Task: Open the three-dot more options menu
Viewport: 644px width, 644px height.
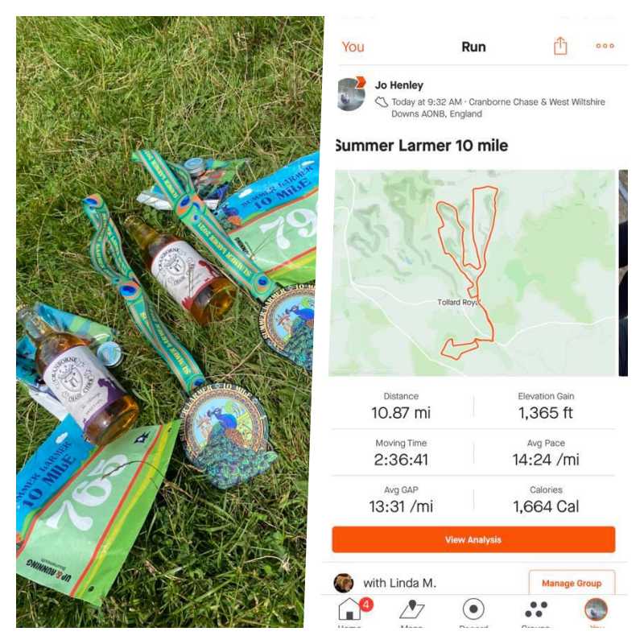Action: point(605,46)
